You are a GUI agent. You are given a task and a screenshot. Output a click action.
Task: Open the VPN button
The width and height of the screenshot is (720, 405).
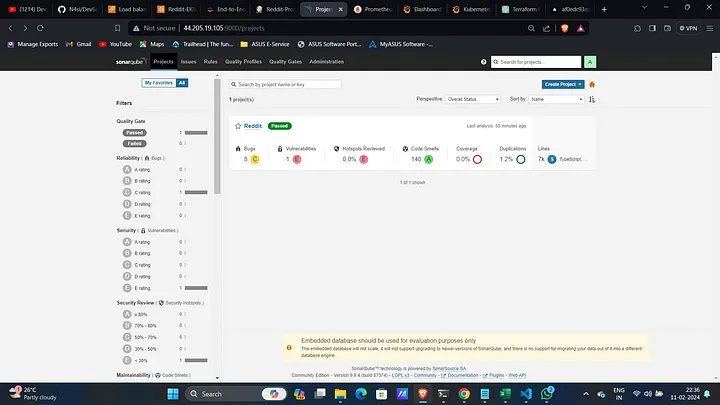[x=688, y=28]
